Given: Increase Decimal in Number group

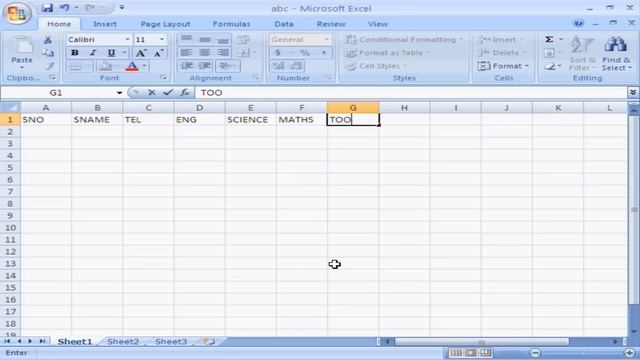Looking at the screenshot, I should (x=278, y=66).
